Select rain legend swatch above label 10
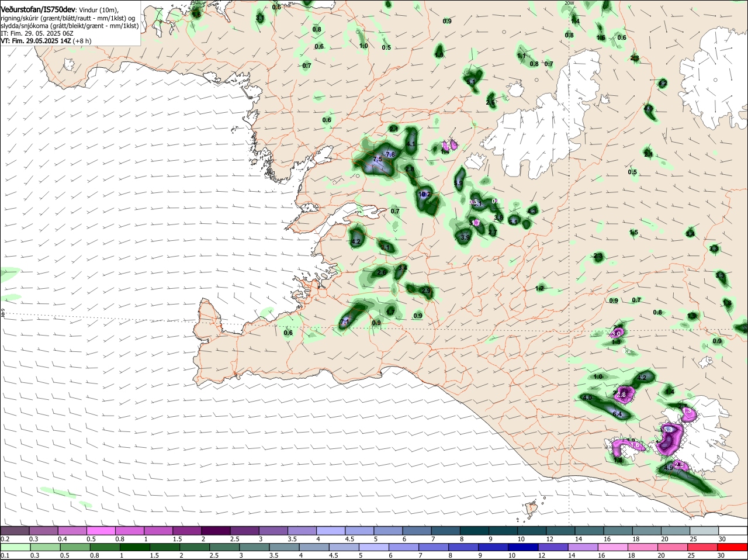This screenshot has height=560, width=748. [524, 547]
